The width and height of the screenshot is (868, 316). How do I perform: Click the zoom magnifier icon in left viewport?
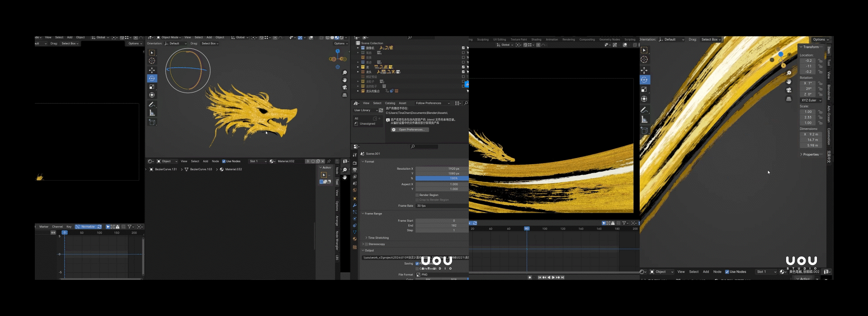[x=344, y=73]
